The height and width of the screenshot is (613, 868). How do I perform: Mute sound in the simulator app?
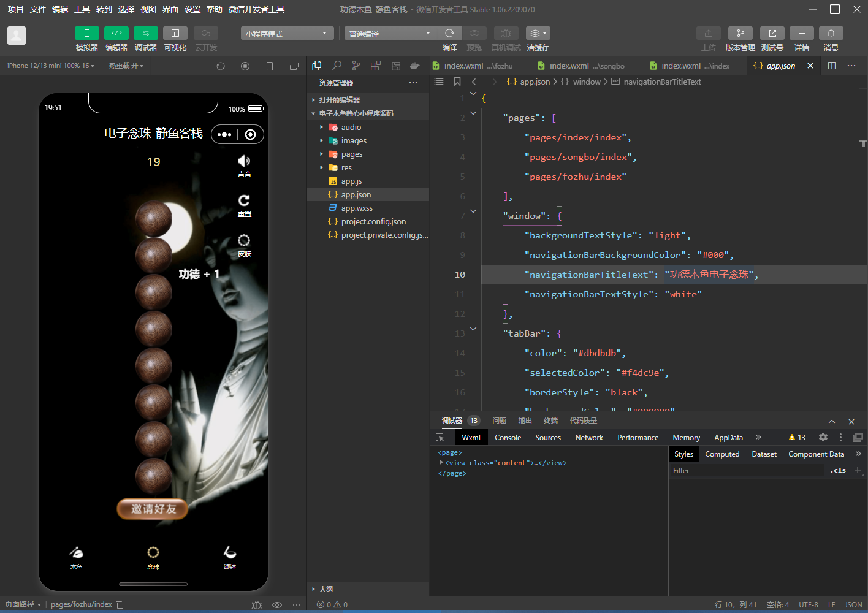tap(244, 162)
